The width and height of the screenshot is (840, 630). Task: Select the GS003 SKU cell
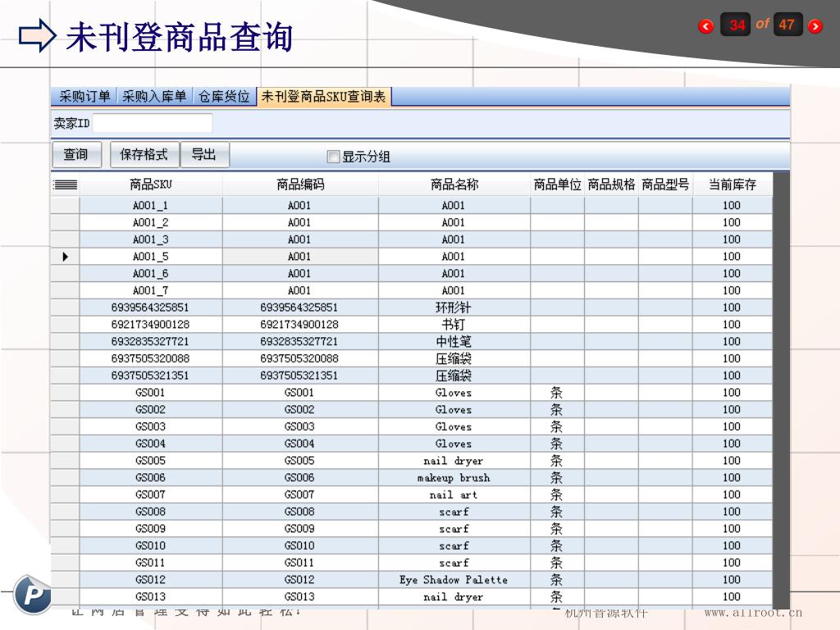pos(151,427)
